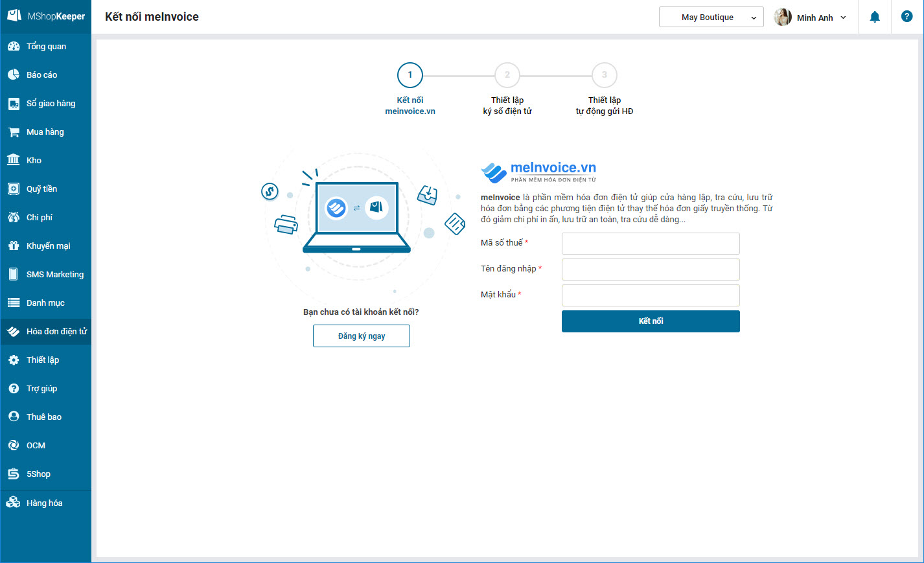The height and width of the screenshot is (563, 924).
Task: Open Mua hàng menu item
Action: click(46, 132)
